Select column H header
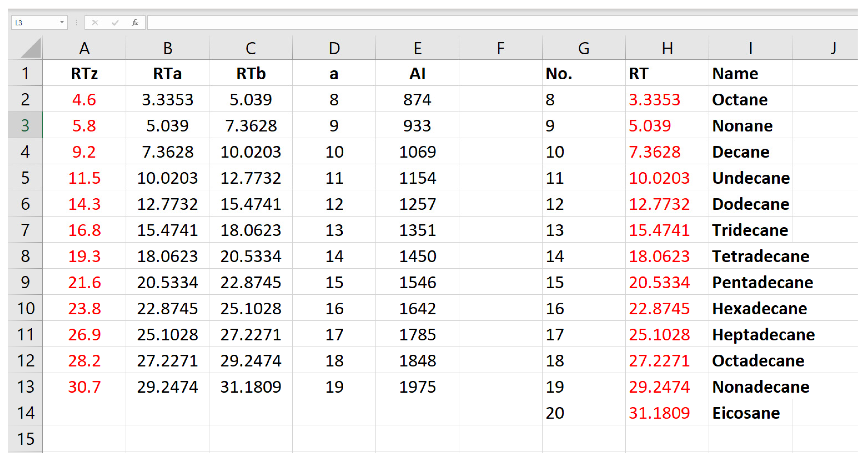The height and width of the screenshot is (459, 868). (667, 48)
